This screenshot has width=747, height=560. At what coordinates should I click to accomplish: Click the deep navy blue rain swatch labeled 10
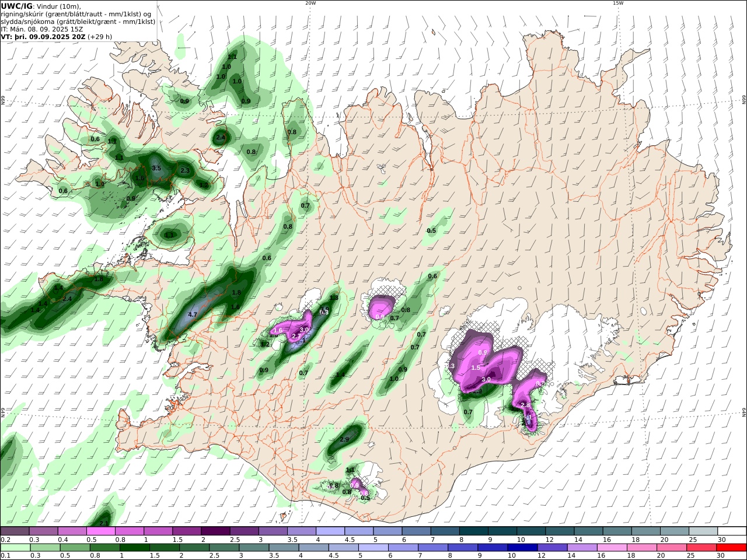523,547
